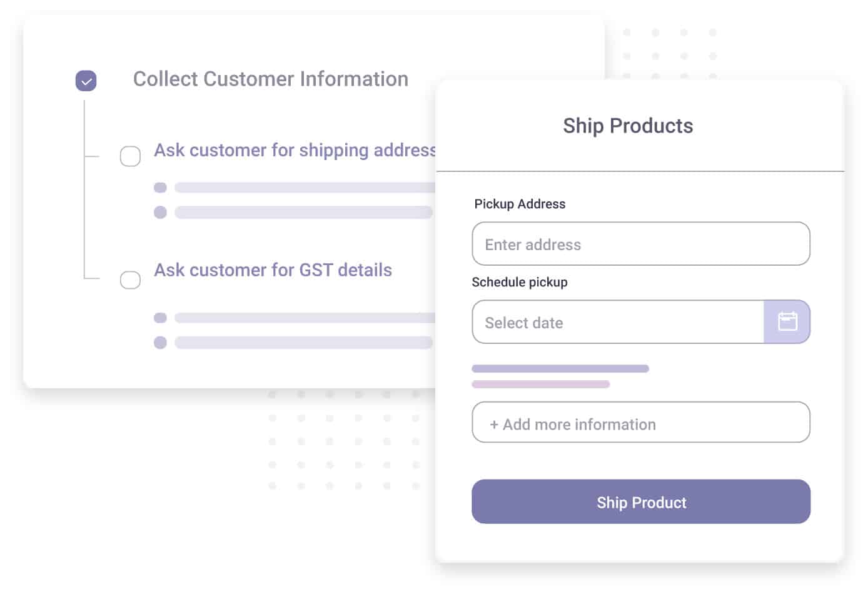Image resolution: width=868 pixels, height=594 pixels.
Task: Click the pink placeholder bar above Add more information
Action: (x=540, y=384)
